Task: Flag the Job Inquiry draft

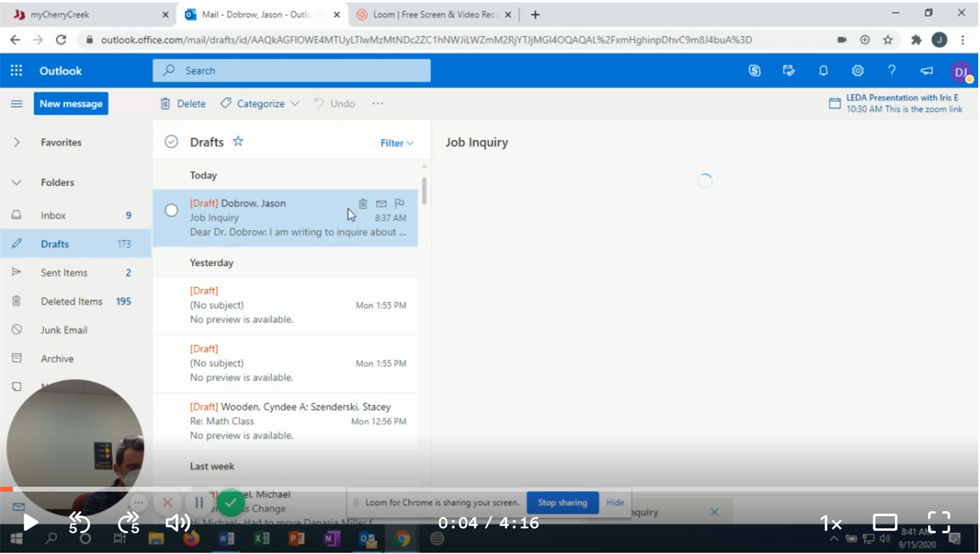Action: 400,204
